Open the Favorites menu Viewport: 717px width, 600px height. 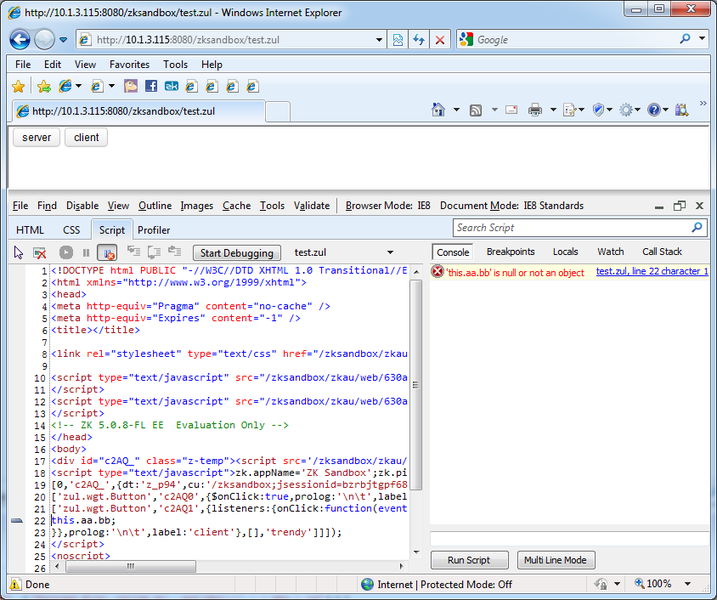coord(129,64)
